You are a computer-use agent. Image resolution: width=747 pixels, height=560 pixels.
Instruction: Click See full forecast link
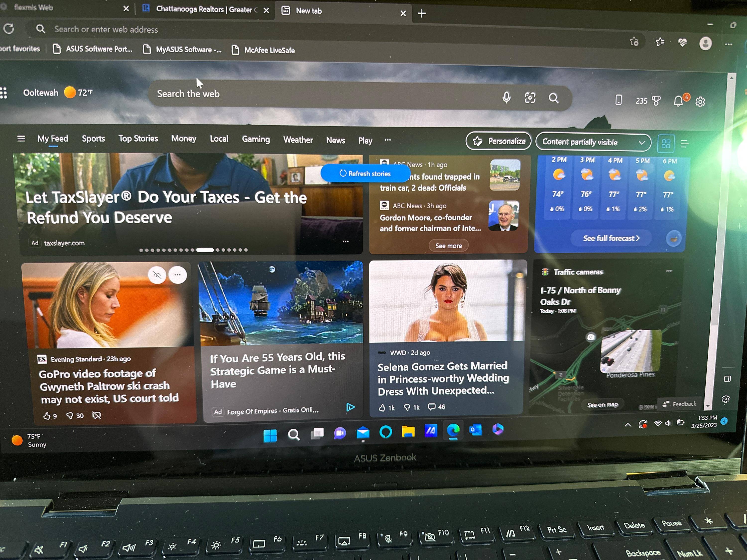611,238
